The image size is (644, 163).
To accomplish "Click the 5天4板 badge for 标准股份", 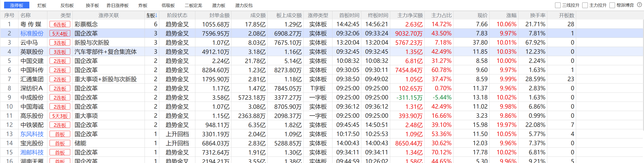I will coord(60,33).
